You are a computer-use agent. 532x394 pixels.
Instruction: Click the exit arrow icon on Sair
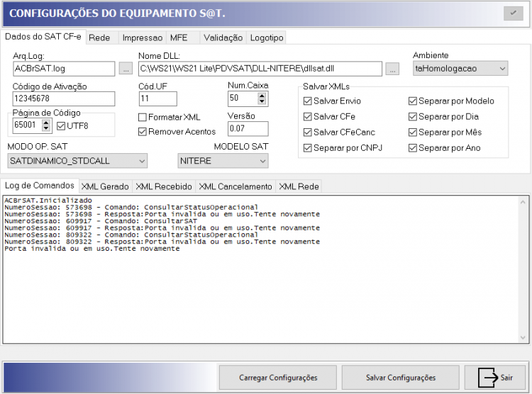tap(488, 378)
